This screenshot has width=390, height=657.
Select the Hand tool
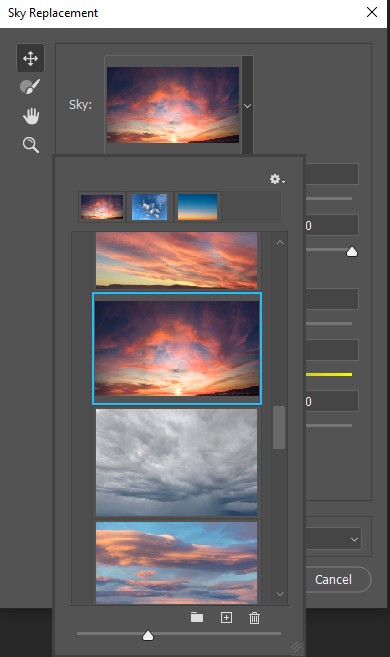pyautogui.click(x=31, y=116)
